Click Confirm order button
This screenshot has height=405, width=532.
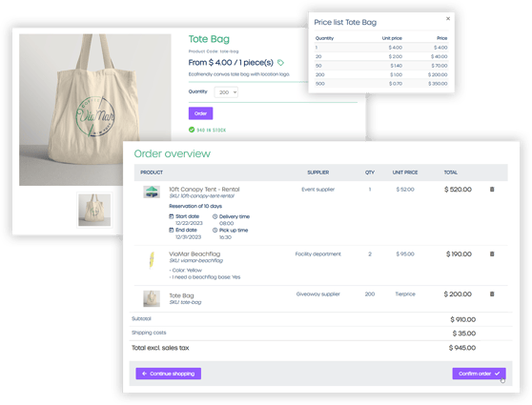pos(479,374)
